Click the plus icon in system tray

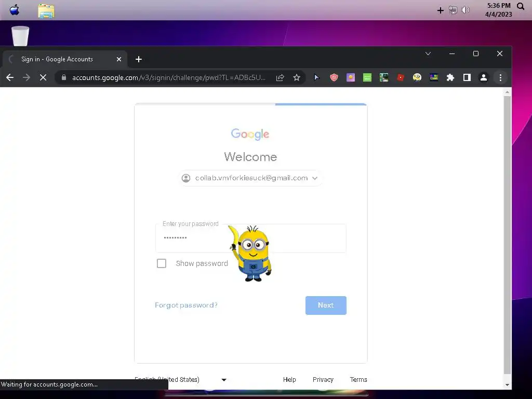click(440, 10)
